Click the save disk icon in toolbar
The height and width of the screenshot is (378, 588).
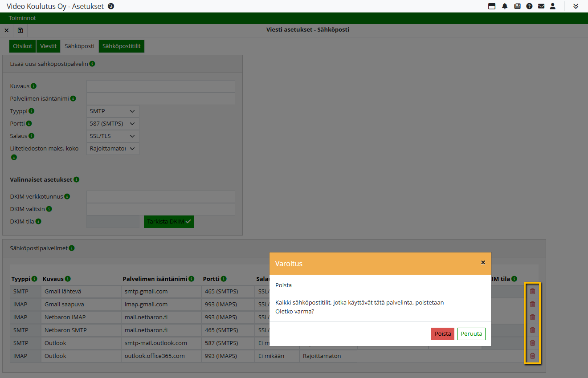tap(20, 30)
